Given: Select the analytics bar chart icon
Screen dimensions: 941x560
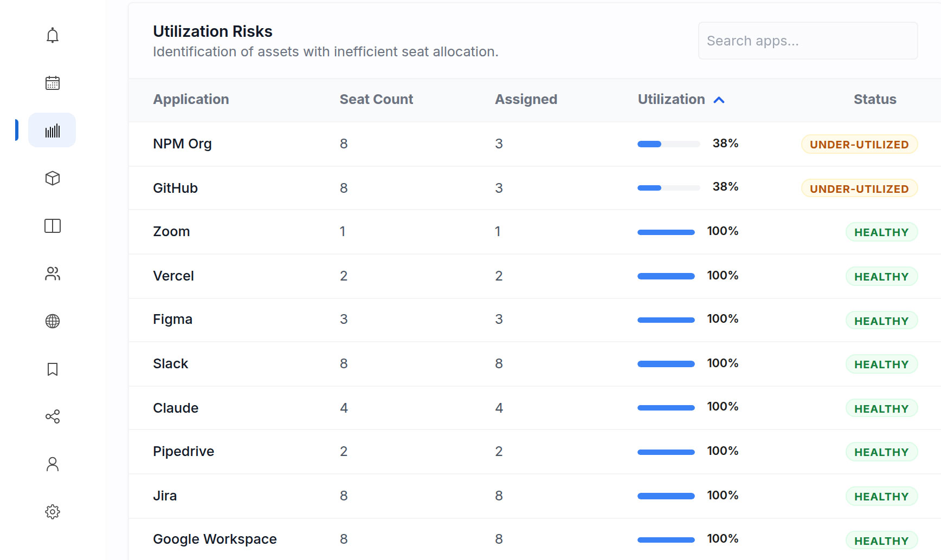Looking at the screenshot, I should 52,130.
